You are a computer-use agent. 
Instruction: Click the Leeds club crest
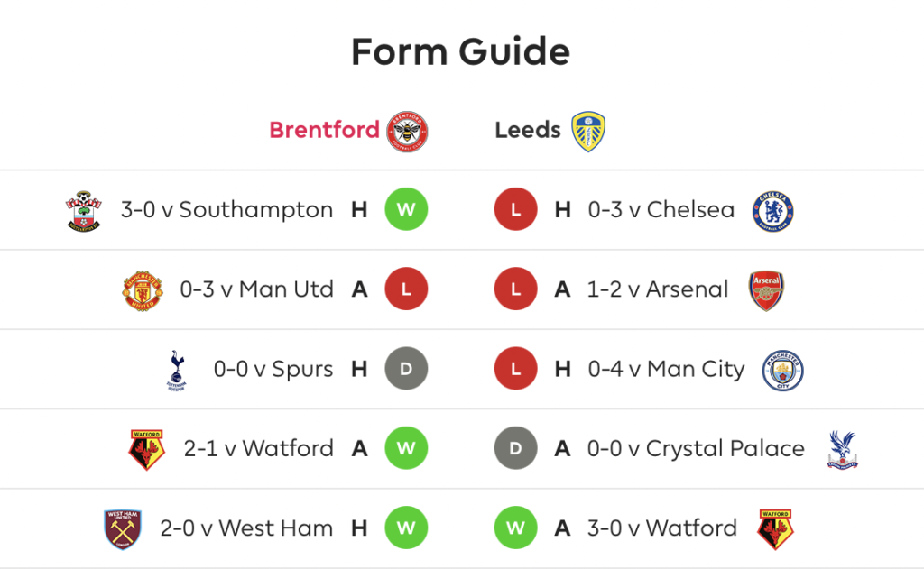point(588,132)
